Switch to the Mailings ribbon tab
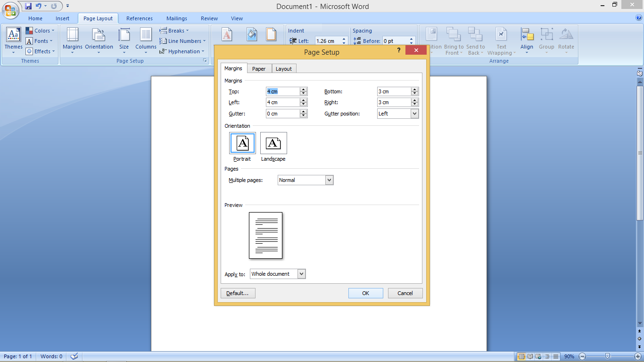The width and height of the screenshot is (644, 362). 177,18
